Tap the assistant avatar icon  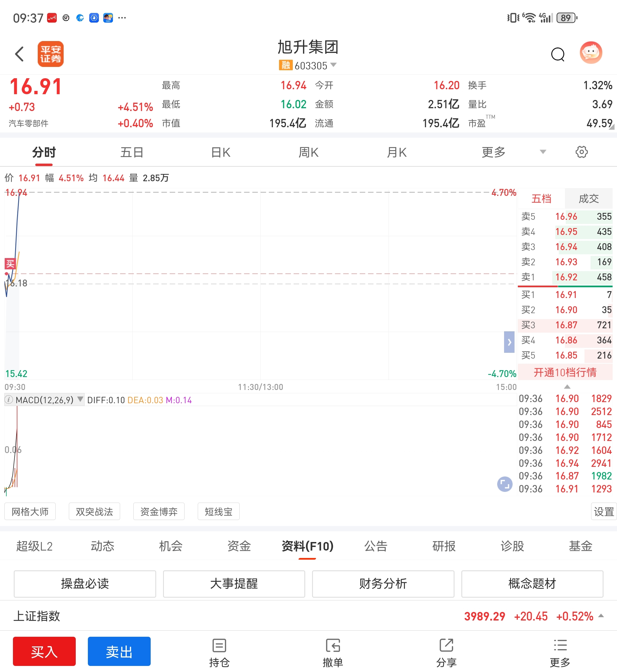pos(590,53)
